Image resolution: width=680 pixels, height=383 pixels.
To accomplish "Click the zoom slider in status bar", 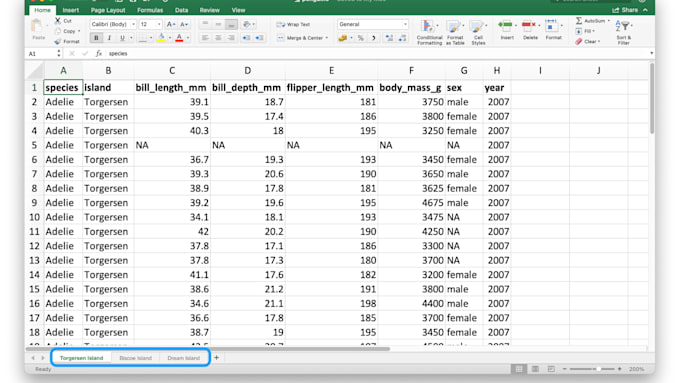I will tap(592, 369).
